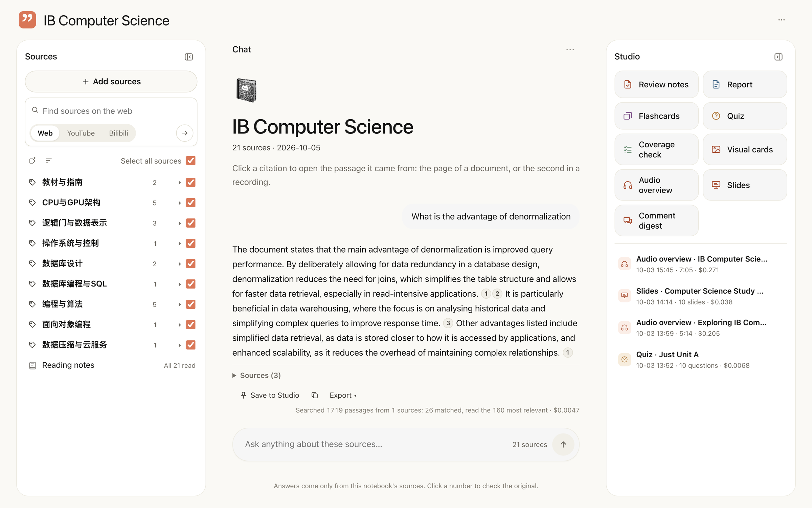Screen dimensions: 812x508
Task: Open the Comment digest tool
Action: coord(656,220)
